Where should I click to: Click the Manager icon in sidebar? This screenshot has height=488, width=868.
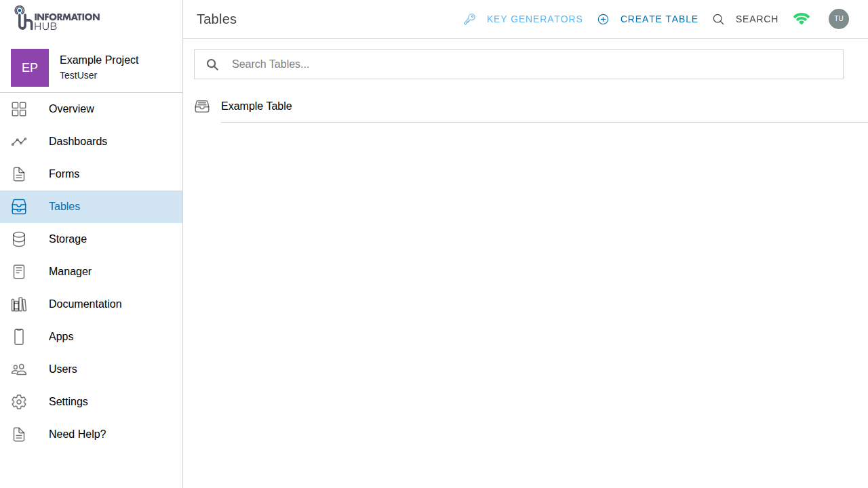pyautogui.click(x=19, y=272)
